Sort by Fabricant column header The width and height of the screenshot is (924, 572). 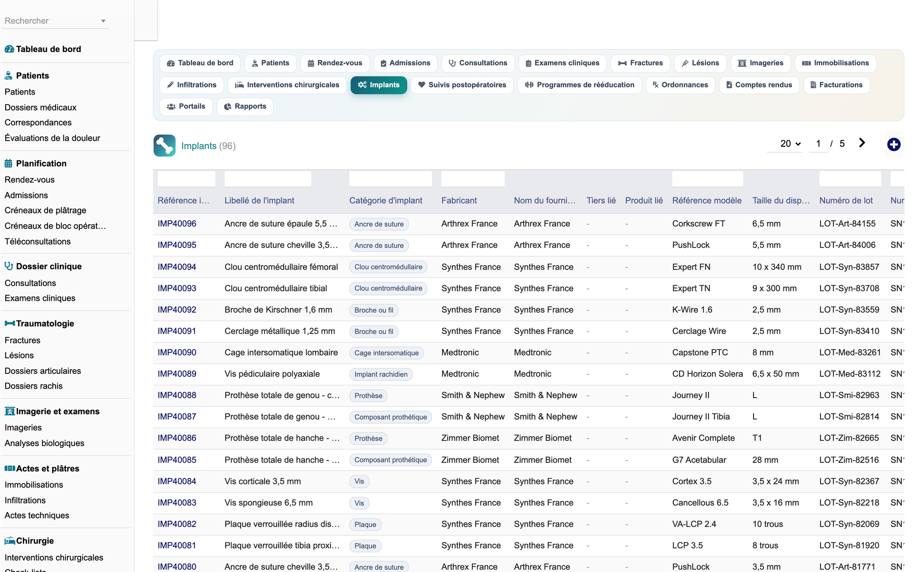pos(459,200)
